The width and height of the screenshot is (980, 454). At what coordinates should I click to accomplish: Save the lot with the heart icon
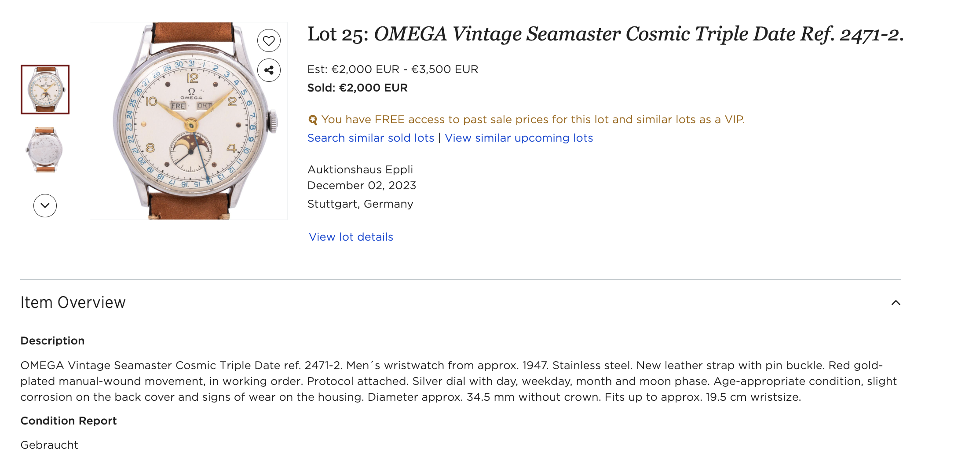(x=269, y=41)
